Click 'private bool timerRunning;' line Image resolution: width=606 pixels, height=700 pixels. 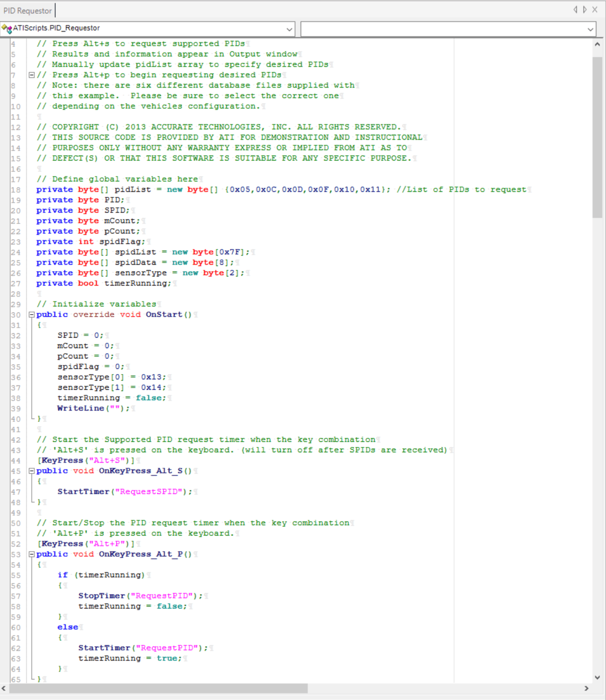click(104, 283)
